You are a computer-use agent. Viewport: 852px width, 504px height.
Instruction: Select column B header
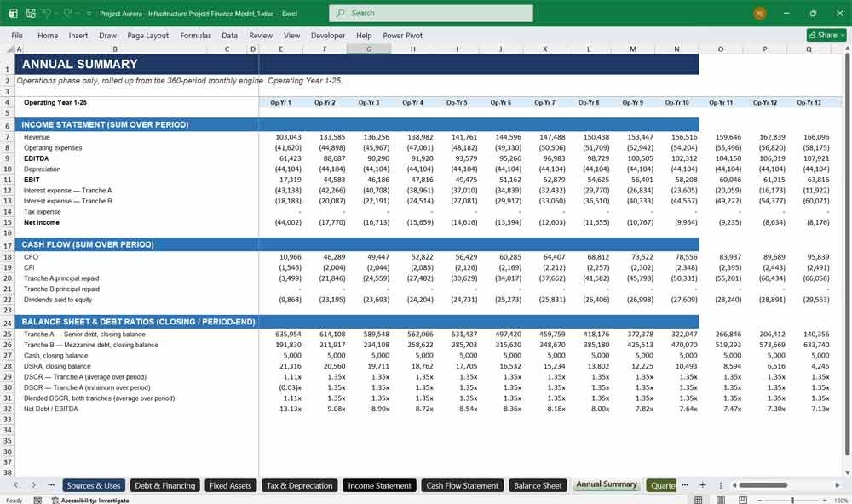[115, 49]
